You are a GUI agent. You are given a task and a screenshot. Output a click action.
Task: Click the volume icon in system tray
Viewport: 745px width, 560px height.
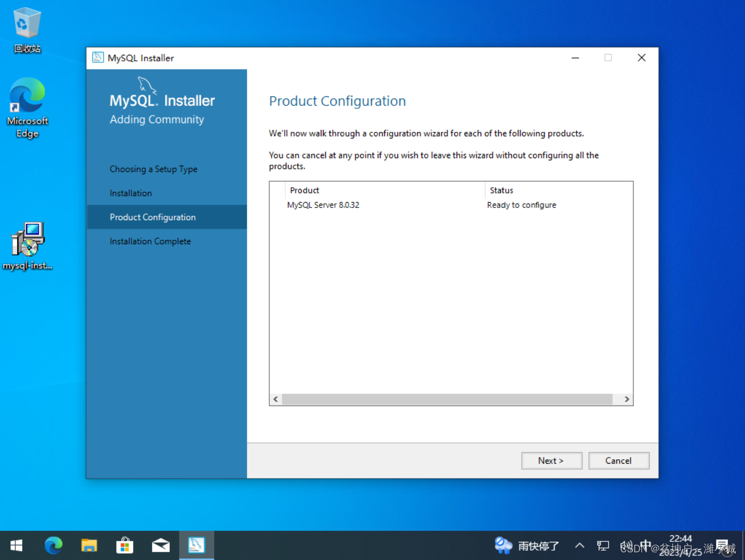click(x=626, y=545)
